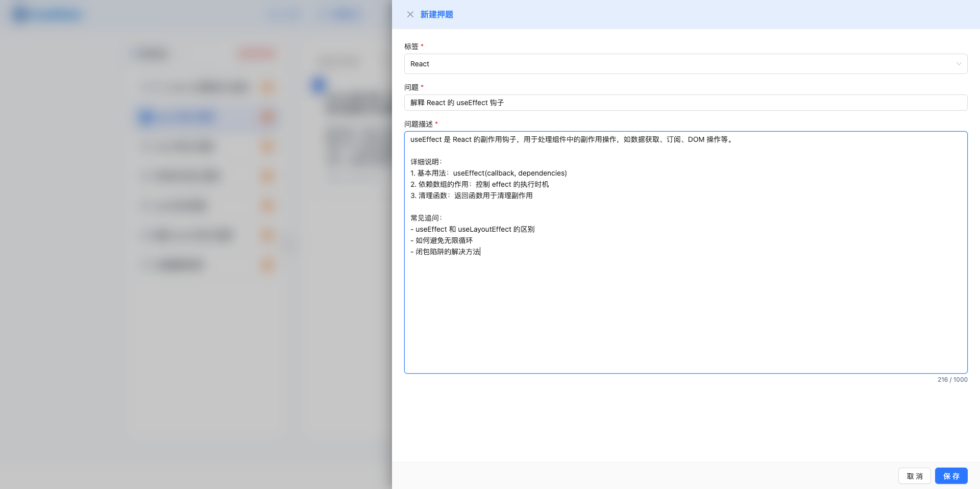
Task: Click the orange icon beside the second sidebar entry
Action: click(x=267, y=146)
